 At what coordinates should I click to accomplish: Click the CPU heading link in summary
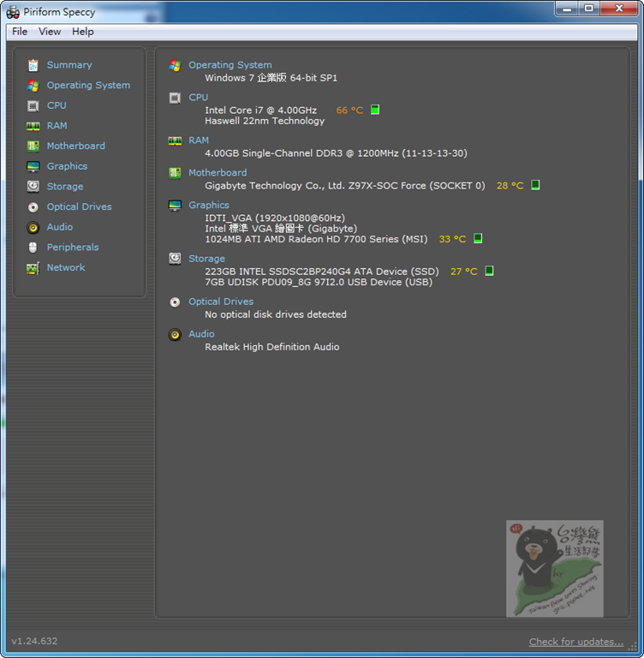(199, 98)
